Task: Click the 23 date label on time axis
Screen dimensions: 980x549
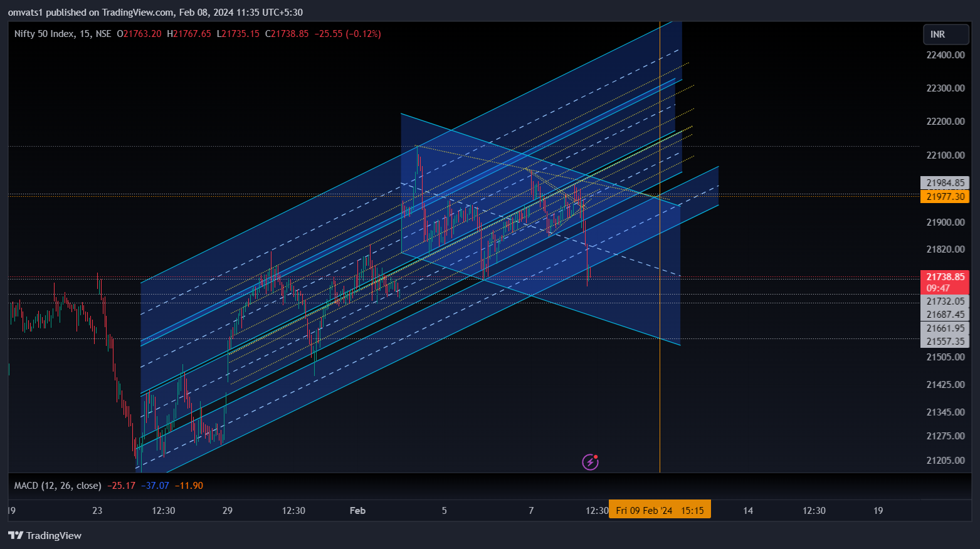Action: [x=97, y=511]
